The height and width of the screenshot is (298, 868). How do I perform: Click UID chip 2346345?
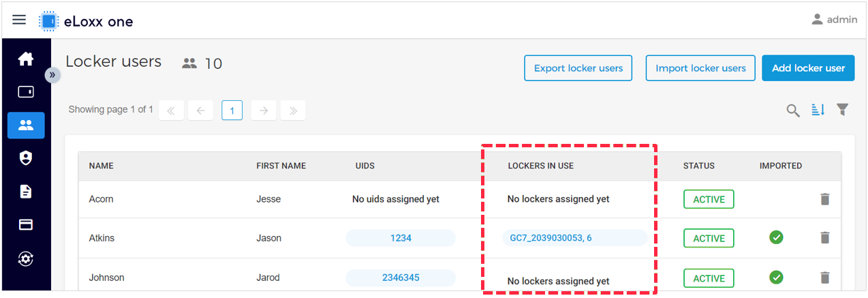coord(401,278)
